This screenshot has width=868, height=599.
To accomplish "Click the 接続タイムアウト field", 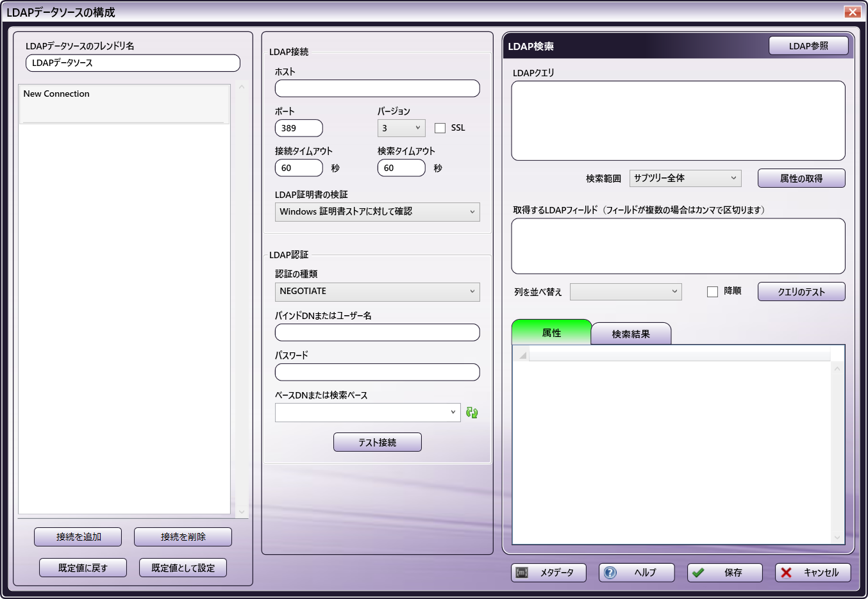I will [x=299, y=168].
